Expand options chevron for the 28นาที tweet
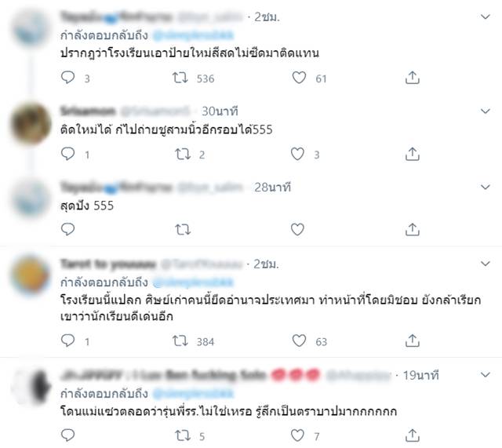This screenshot has width=502, height=448. pos(486,187)
